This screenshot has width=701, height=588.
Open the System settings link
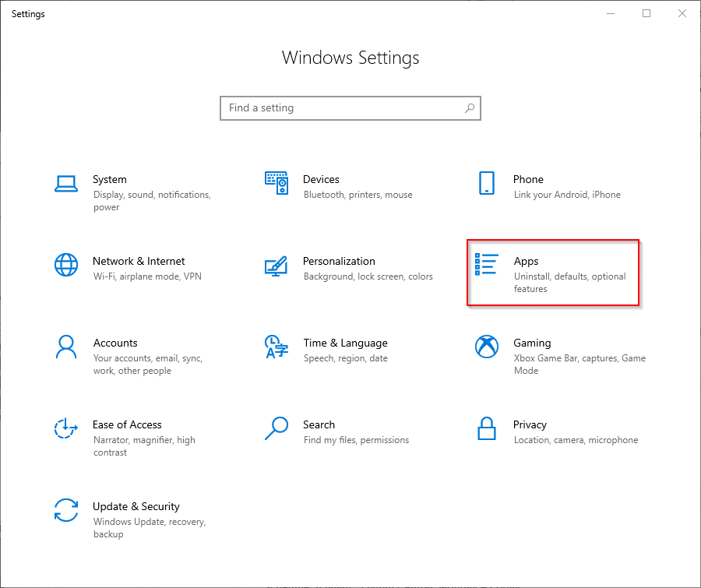point(110,179)
